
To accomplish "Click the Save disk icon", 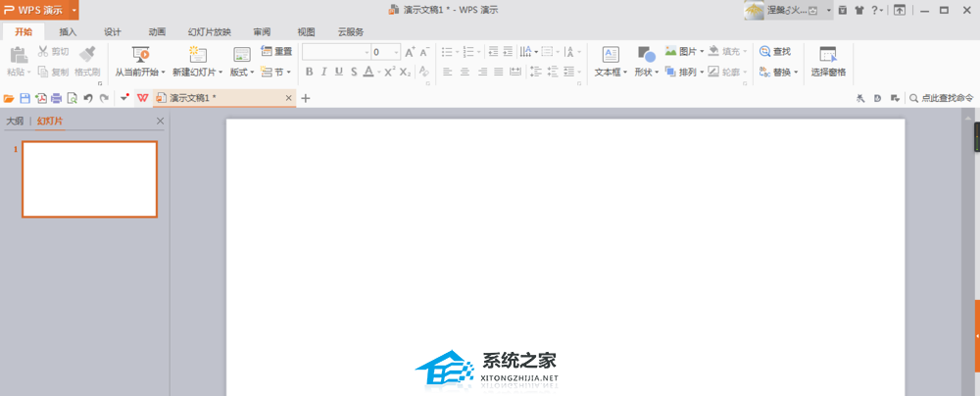I will coord(25,98).
